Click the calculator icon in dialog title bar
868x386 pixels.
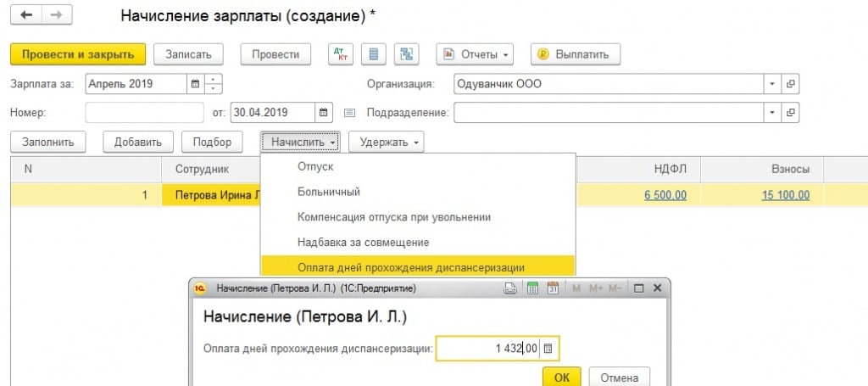point(533,288)
